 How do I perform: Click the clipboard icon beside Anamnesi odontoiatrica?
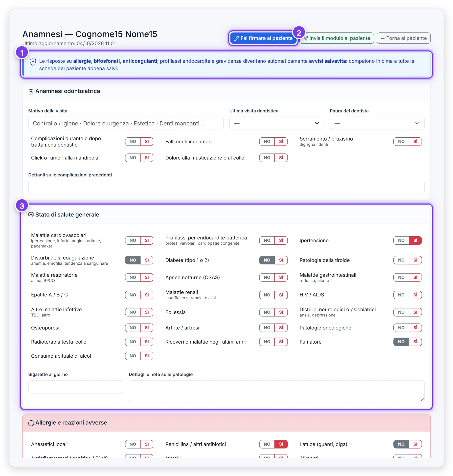[31, 91]
